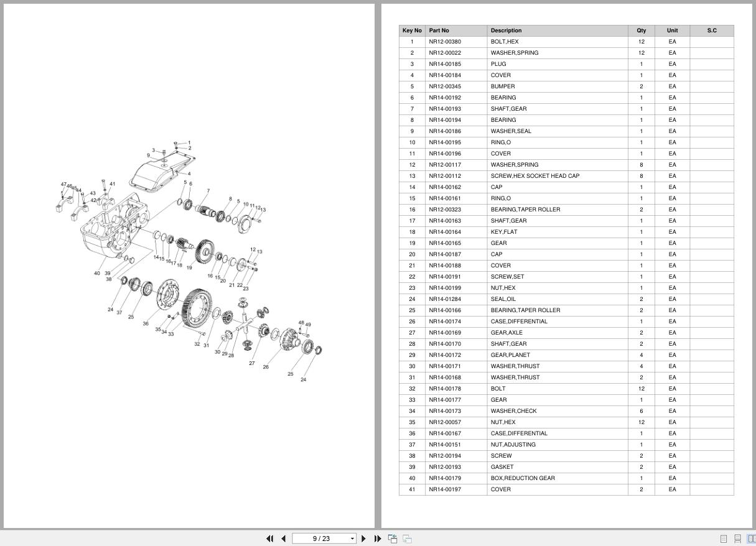This screenshot has width=756, height=546.
Task: Select the BUMPER description cell
Action: (558, 86)
